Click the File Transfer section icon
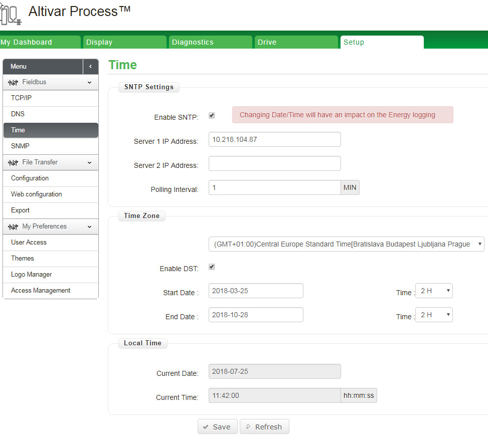The width and height of the screenshot is (488, 448). [13, 162]
